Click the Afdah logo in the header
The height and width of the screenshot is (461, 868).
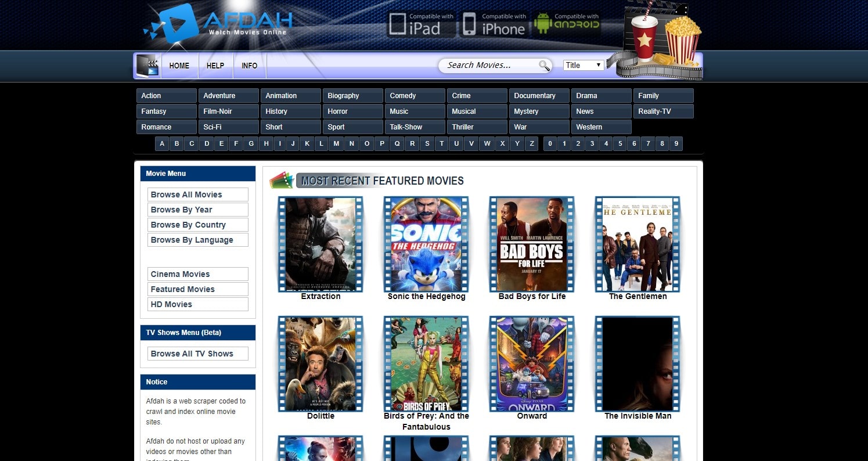click(x=218, y=24)
